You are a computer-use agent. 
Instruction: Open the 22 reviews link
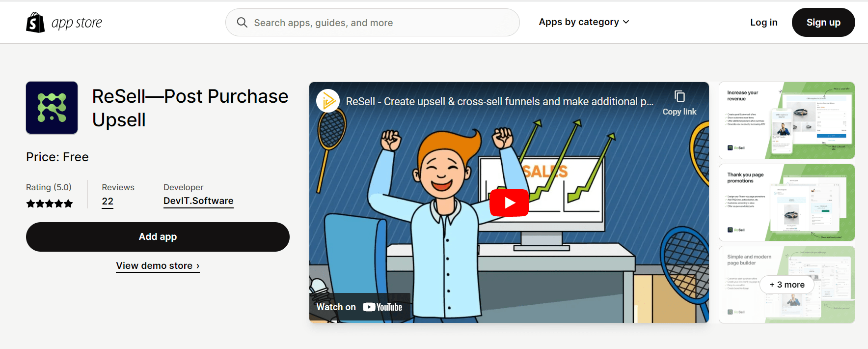[x=108, y=202]
